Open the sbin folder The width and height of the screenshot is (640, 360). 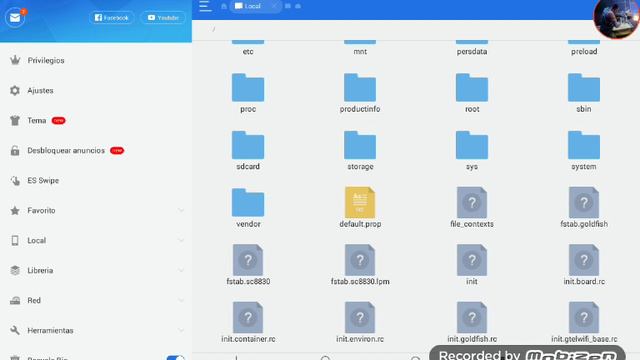(584, 93)
